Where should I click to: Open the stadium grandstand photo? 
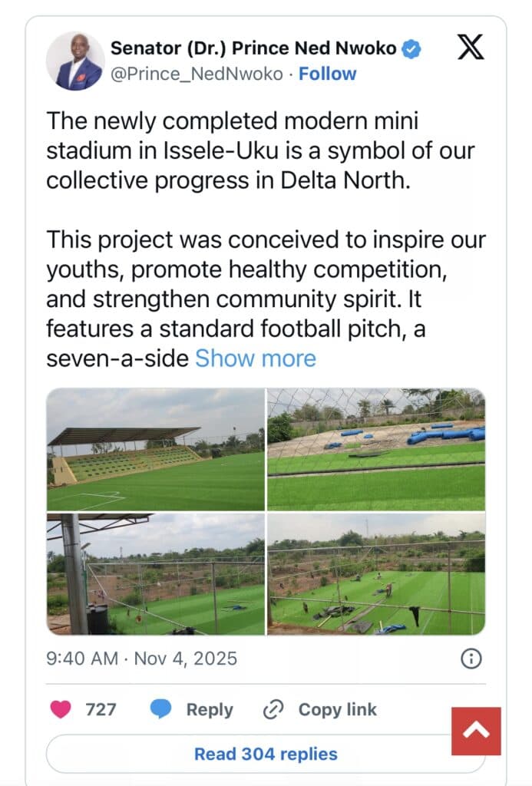156,449
